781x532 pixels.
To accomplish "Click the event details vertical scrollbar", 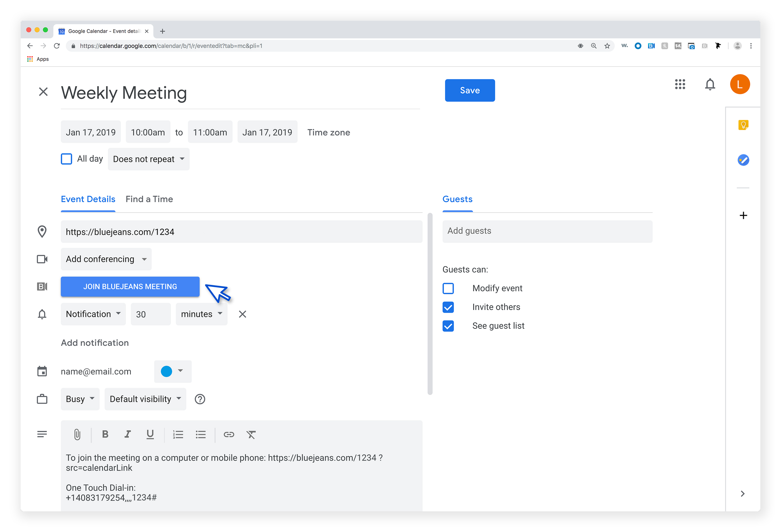I will coord(430,304).
